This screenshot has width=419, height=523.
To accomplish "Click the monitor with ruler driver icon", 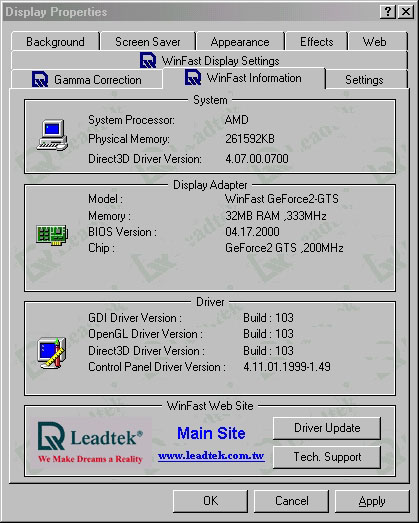I will tap(52, 353).
